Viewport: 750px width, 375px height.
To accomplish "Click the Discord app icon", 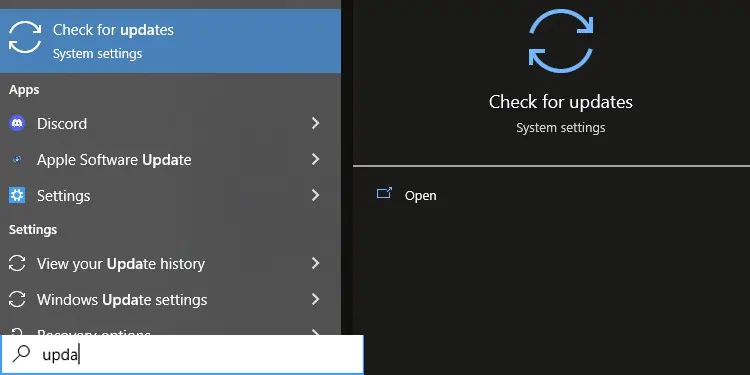I will [x=17, y=123].
